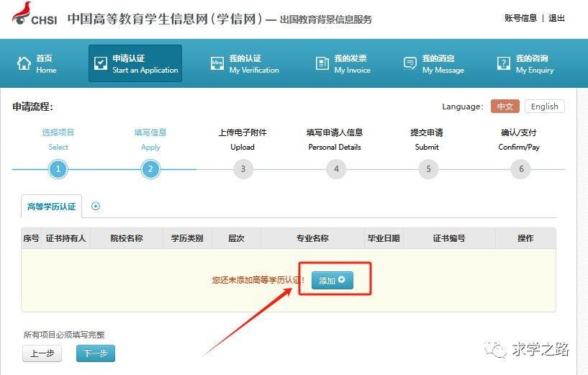Switch language to 中文
The width and height of the screenshot is (588, 375).
click(x=505, y=107)
